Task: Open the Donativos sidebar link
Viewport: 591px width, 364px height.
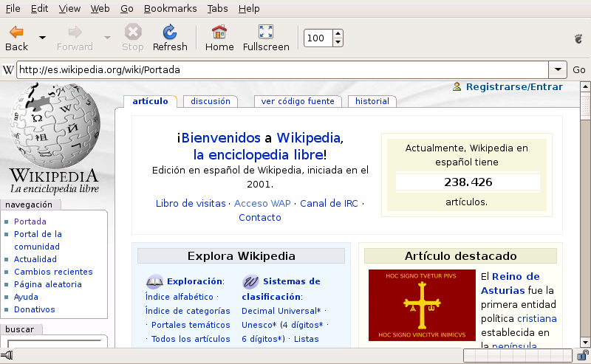Action: [x=34, y=309]
